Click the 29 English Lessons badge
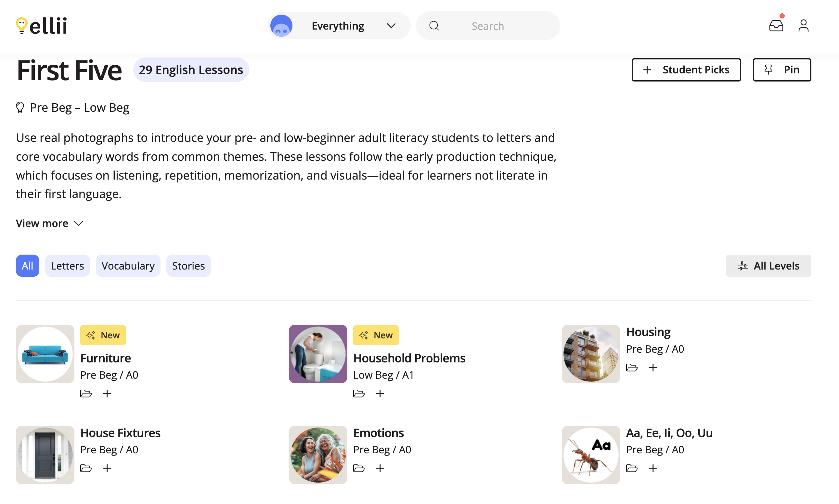839x504 pixels. (x=191, y=69)
